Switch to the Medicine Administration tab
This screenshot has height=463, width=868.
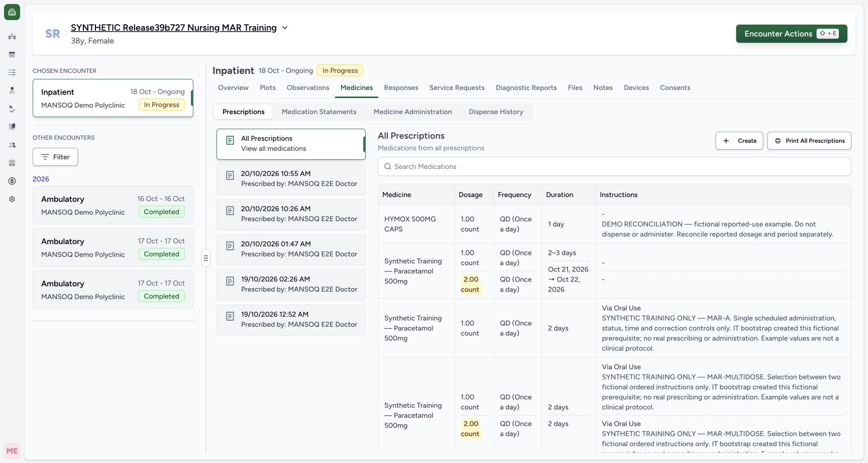click(x=412, y=112)
